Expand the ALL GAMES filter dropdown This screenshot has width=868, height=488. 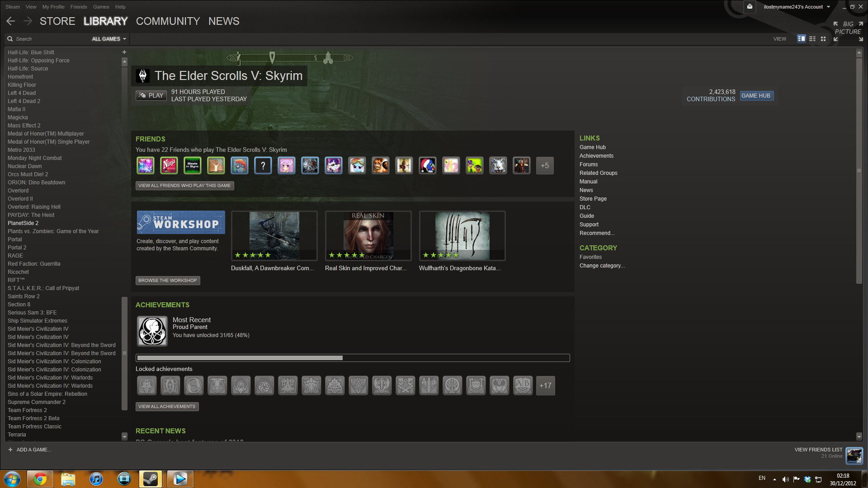[109, 39]
